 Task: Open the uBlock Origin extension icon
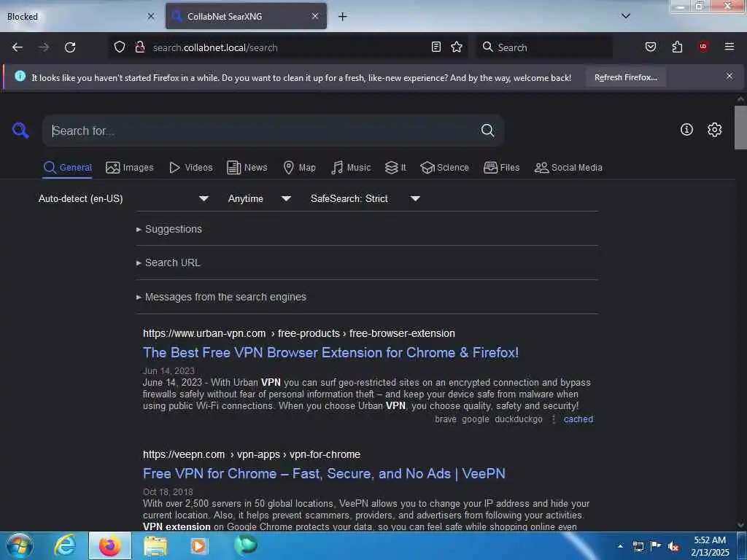click(703, 47)
